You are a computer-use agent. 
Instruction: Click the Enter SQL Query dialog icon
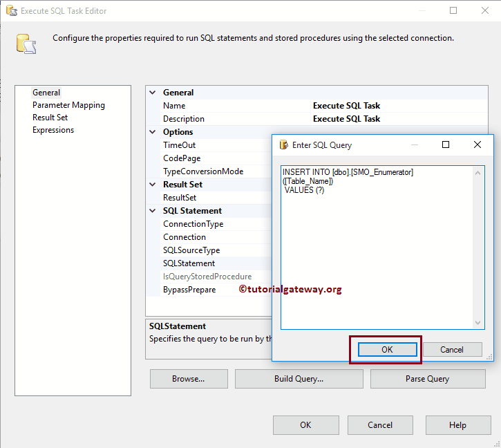283,145
